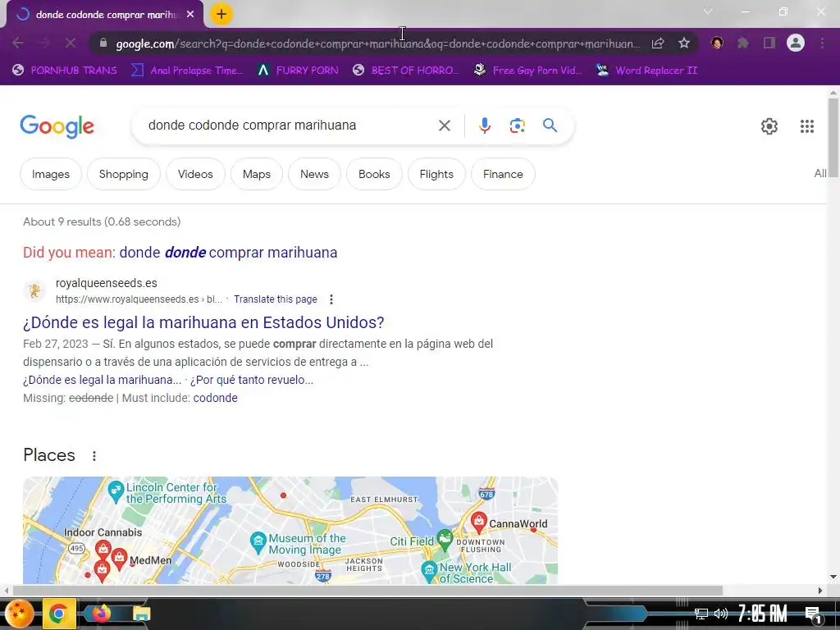840x630 pixels.
Task: Open the Start orb menu
Action: (x=20, y=614)
